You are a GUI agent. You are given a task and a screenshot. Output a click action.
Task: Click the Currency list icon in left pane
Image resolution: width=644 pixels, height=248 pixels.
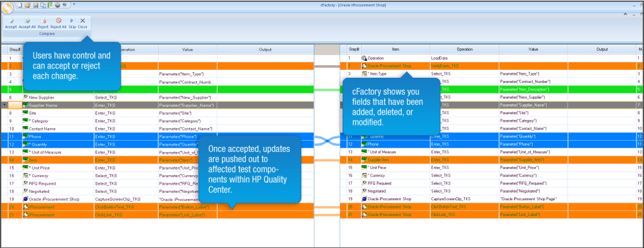pos(25,175)
